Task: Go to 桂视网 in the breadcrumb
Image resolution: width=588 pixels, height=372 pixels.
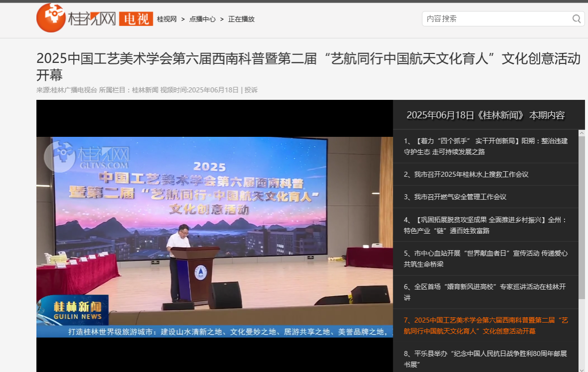Action: tap(167, 19)
